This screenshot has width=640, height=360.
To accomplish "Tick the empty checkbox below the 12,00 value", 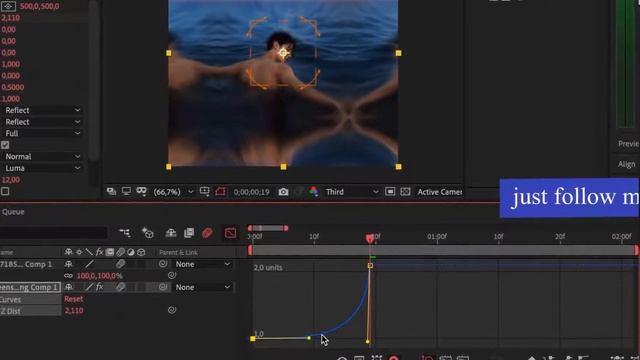I will coord(5,191).
